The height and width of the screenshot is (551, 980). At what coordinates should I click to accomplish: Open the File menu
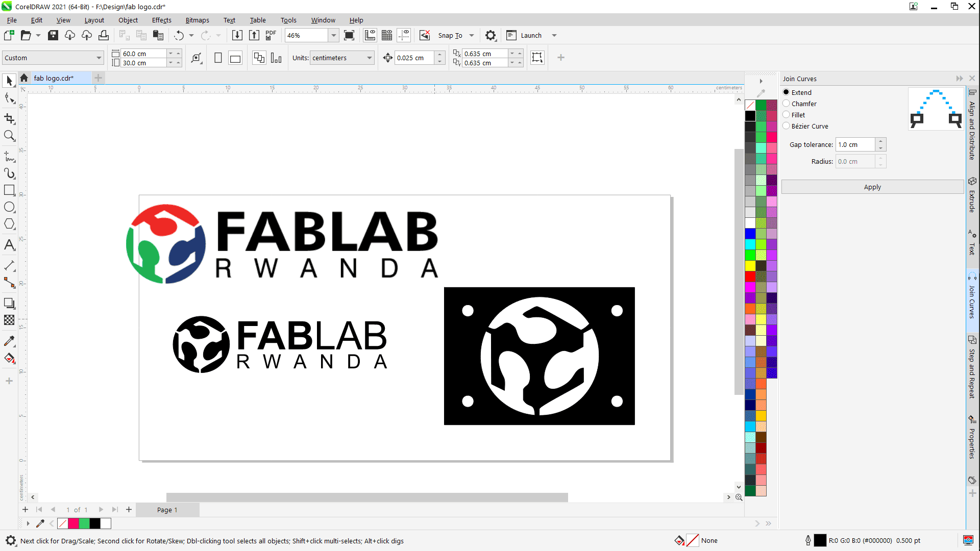click(x=12, y=20)
